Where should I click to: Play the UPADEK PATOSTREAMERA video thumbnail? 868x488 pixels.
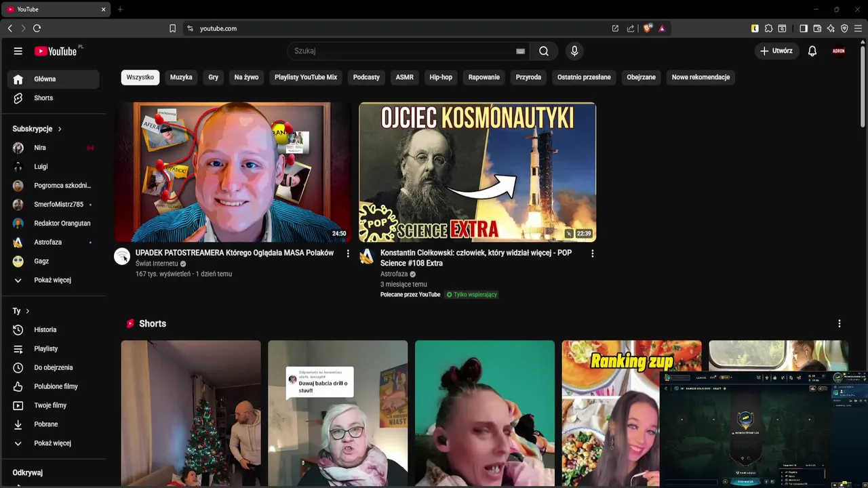233,172
